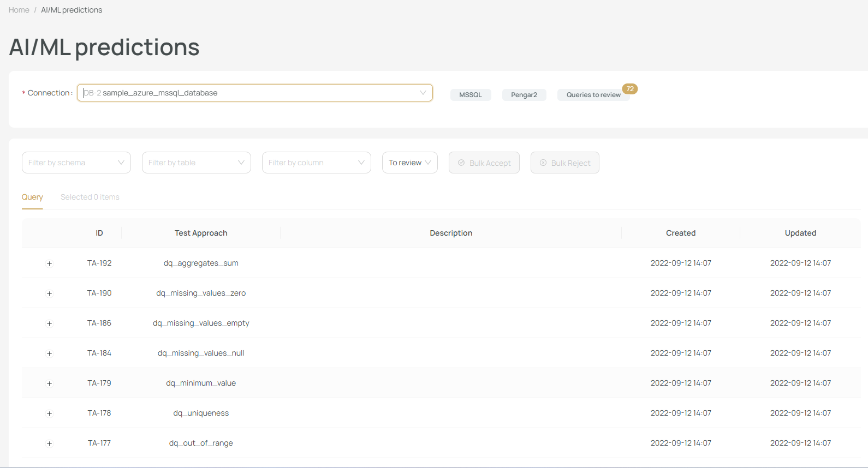Click the Bulk Accept button
This screenshot has height=468, width=868.
click(484, 163)
